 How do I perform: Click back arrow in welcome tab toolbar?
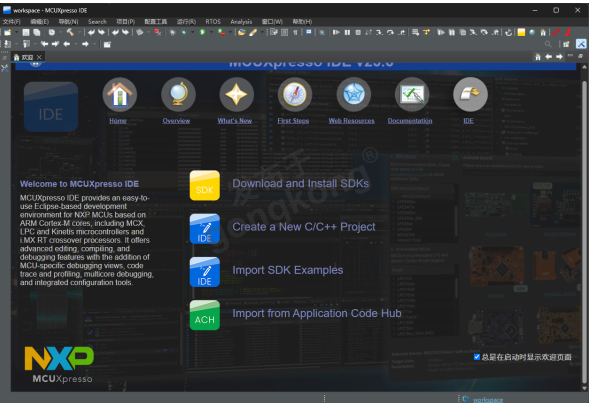coord(548,57)
